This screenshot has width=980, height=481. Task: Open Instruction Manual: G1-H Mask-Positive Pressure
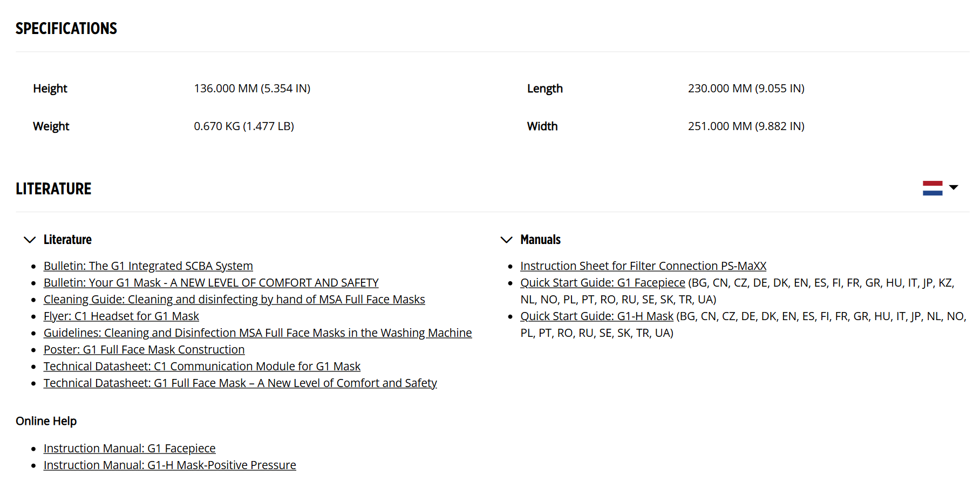(170, 465)
